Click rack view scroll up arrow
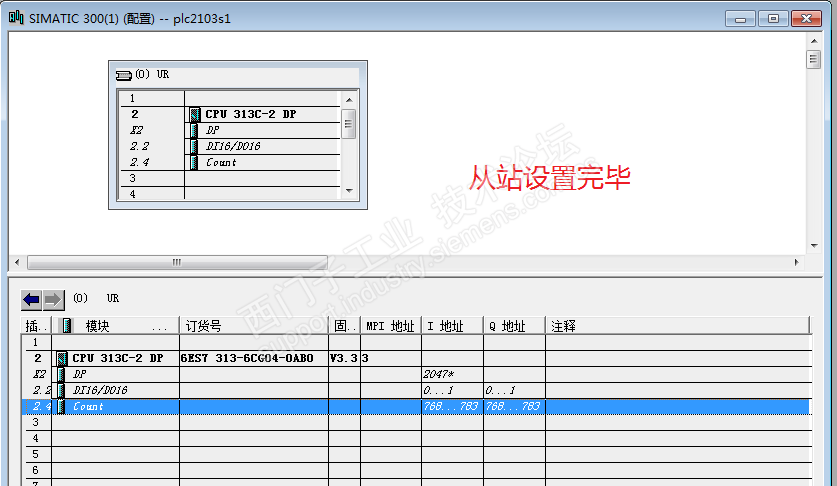This screenshot has height=486, width=837. tap(349, 100)
